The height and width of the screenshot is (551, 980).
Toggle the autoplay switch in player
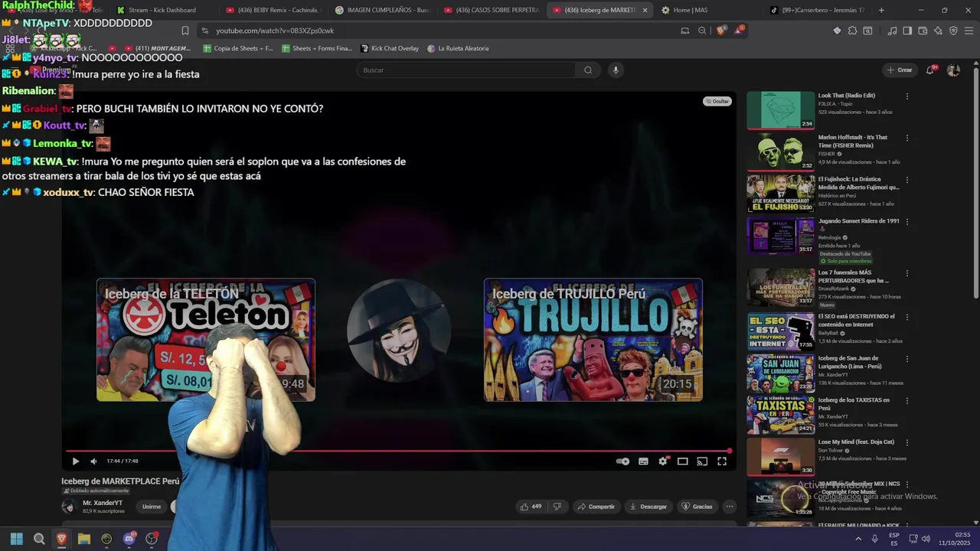pos(623,461)
